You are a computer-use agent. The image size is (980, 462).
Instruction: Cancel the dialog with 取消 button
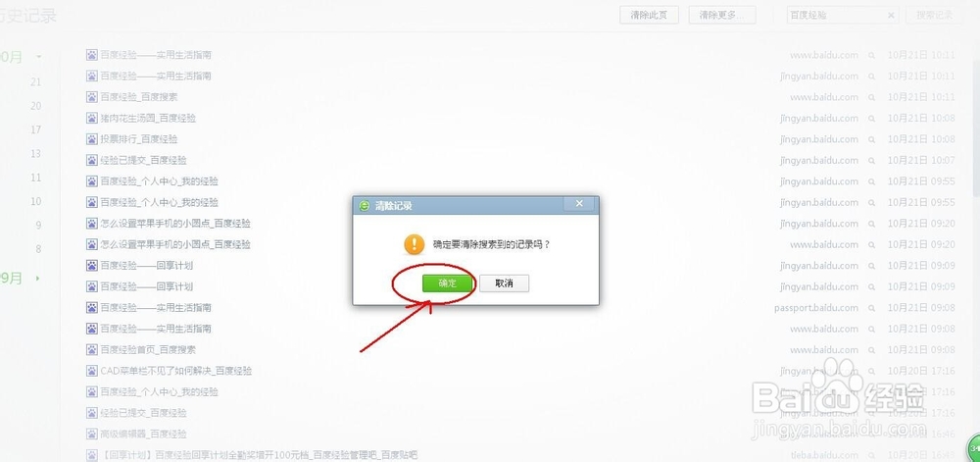tap(504, 283)
